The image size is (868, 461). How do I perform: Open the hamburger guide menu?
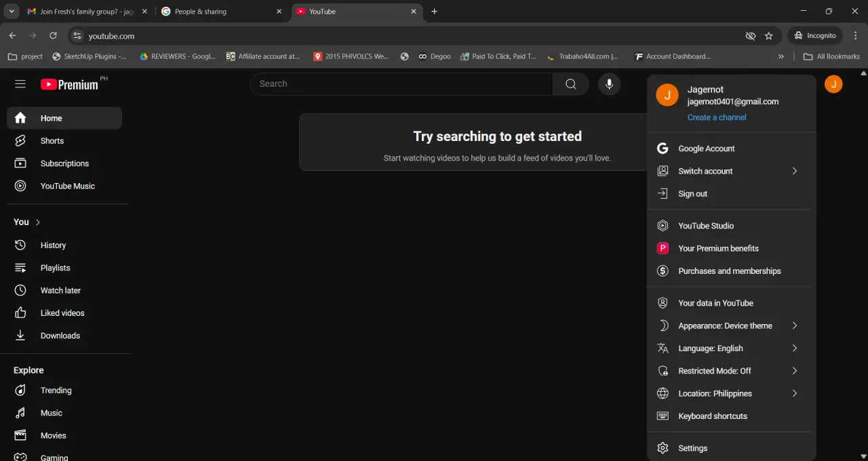[x=20, y=84]
